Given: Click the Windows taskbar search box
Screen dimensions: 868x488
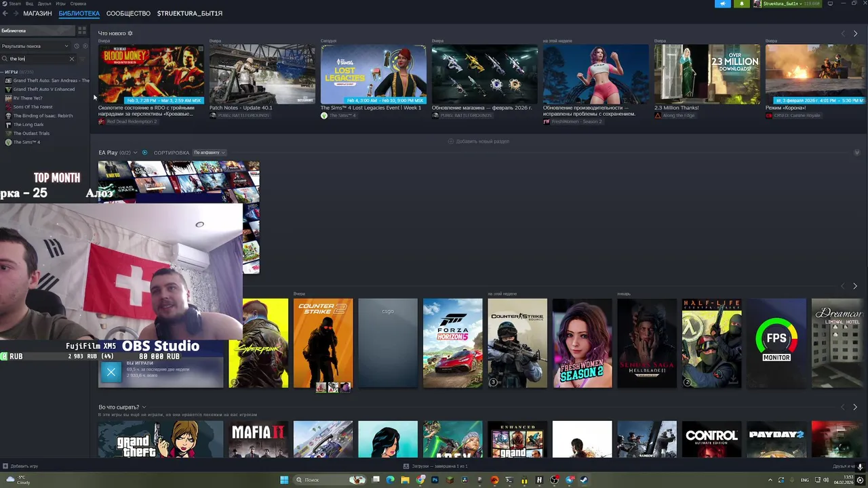Looking at the screenshot, I should 329,480.
